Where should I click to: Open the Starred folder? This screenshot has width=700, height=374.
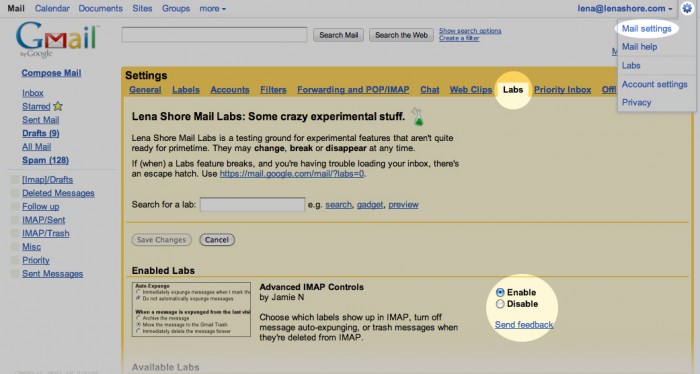(x=36, y=106)
